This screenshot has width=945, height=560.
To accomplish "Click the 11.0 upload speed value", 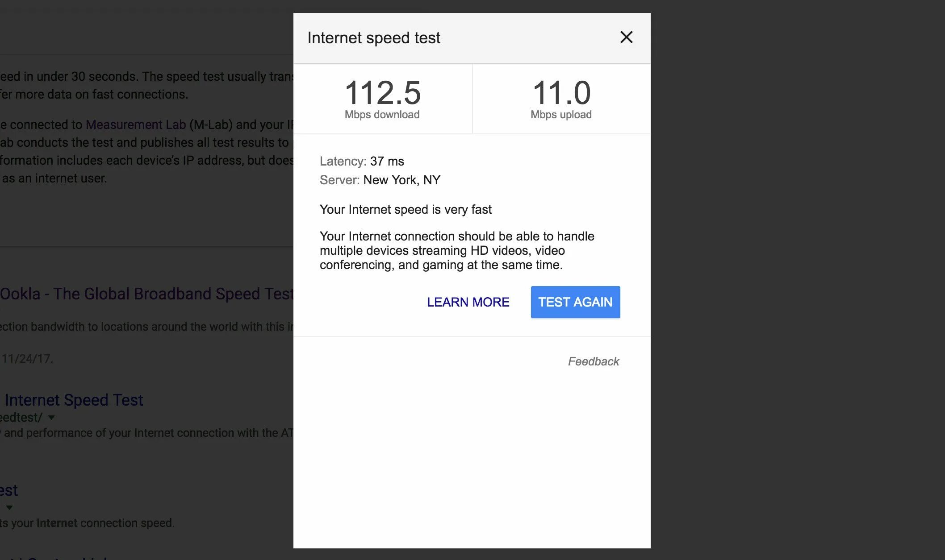I will [561, 93].
